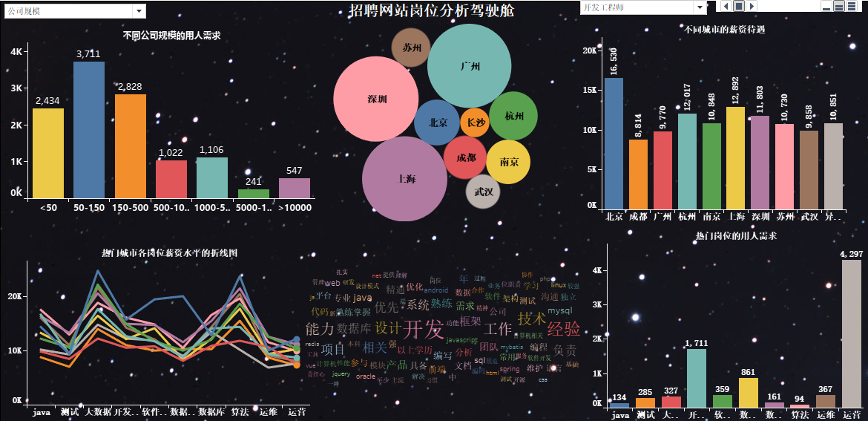
Task: Click the purple >10000 bar labeled 547
Action: click(x=295, y=189)
